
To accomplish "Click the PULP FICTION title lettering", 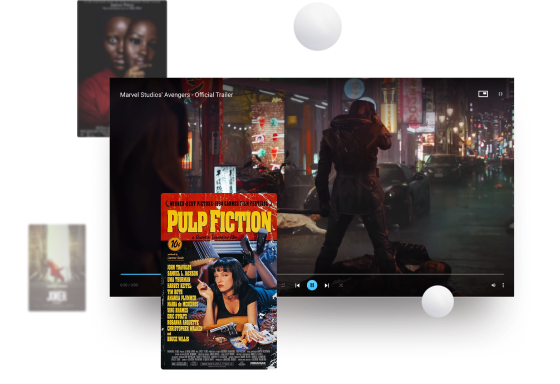I will pyautogui.click(x=219, y=221).
